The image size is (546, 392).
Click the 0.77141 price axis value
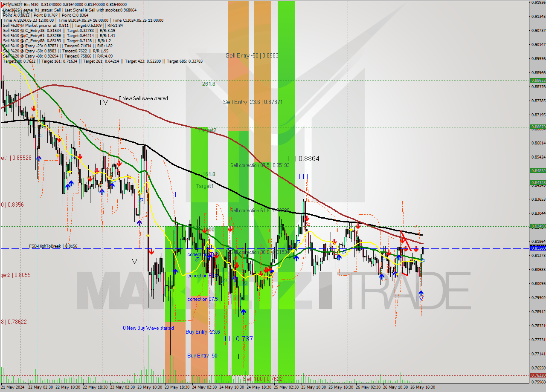[x=538, y=354]
